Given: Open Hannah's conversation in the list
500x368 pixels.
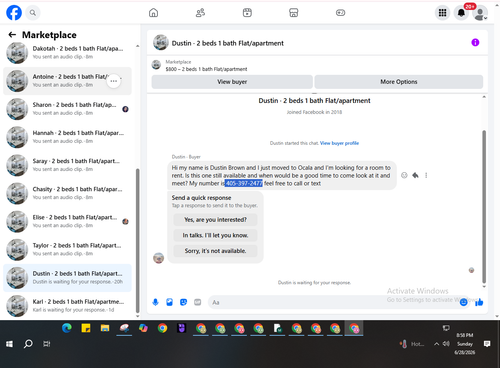Looking at the screenshot, I should 67,137.
